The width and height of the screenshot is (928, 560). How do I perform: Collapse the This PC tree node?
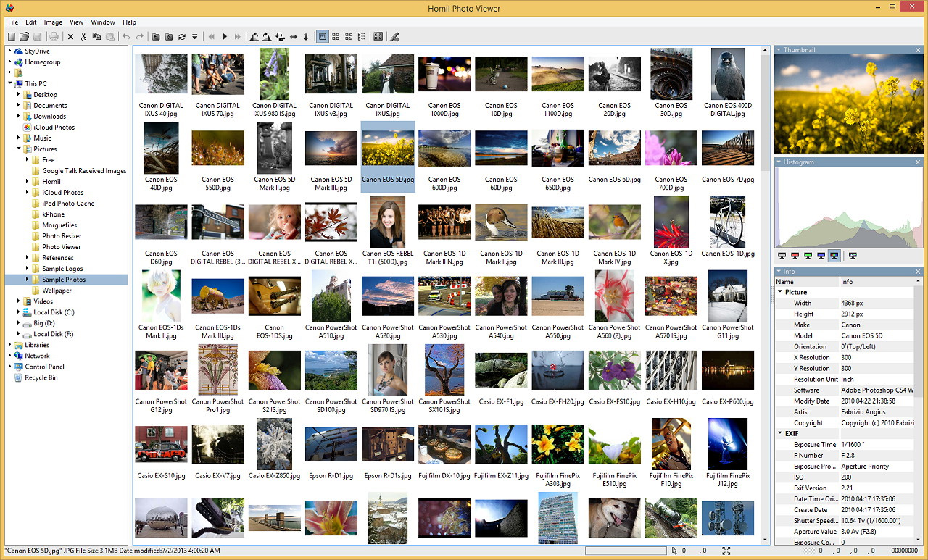click(x=9, y=84)
